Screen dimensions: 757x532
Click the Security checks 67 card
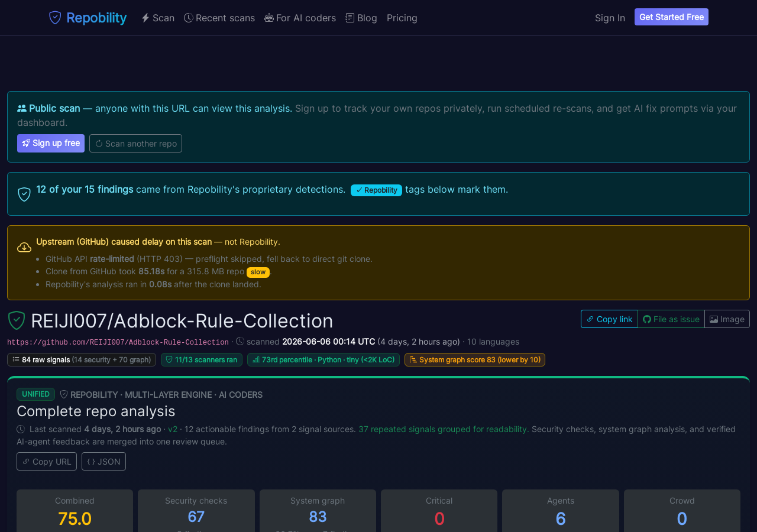click(x=196, y=511)
